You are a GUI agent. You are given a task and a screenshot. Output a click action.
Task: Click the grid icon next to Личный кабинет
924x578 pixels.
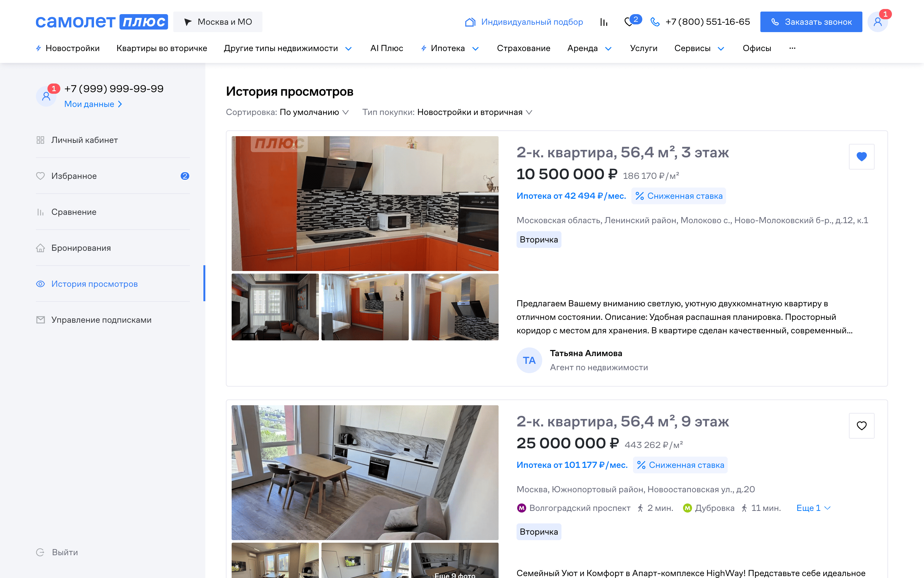[40, 140]
